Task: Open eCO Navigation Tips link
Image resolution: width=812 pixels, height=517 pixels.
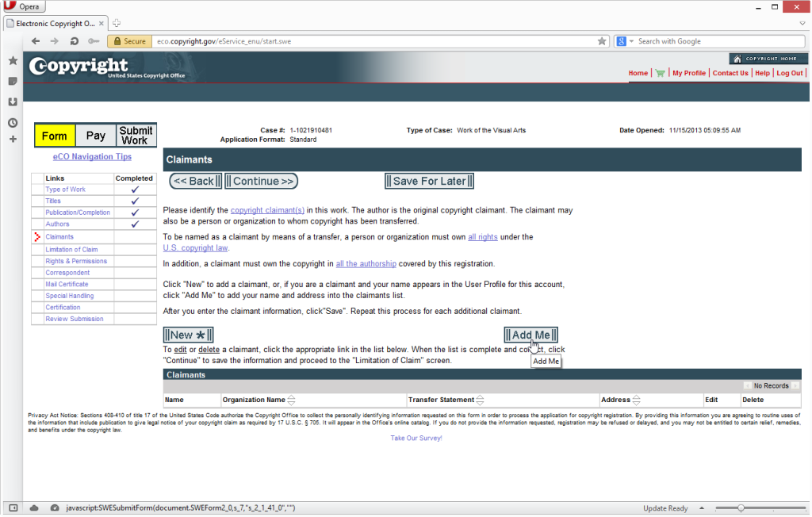Action: (92, 156)
